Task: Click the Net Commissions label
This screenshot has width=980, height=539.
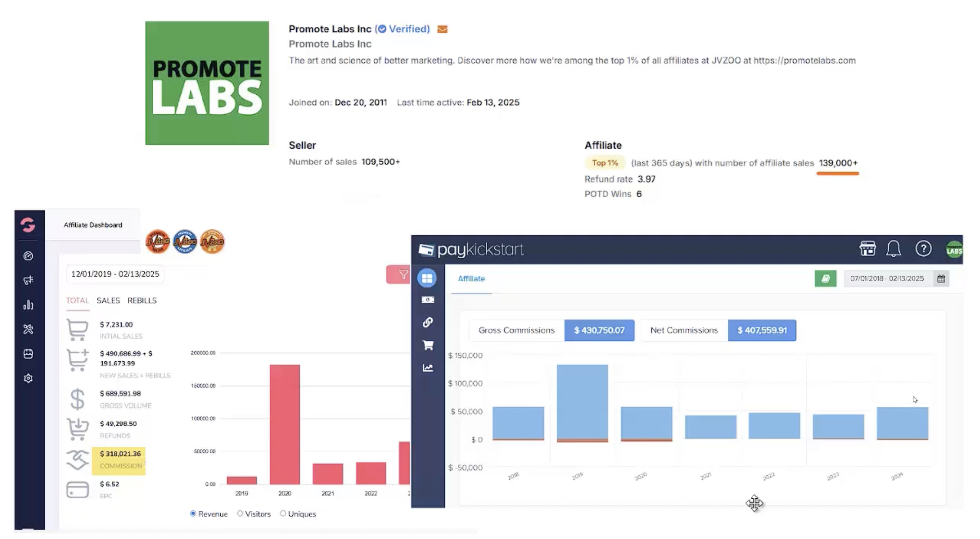Action: [x=684, y=330]
